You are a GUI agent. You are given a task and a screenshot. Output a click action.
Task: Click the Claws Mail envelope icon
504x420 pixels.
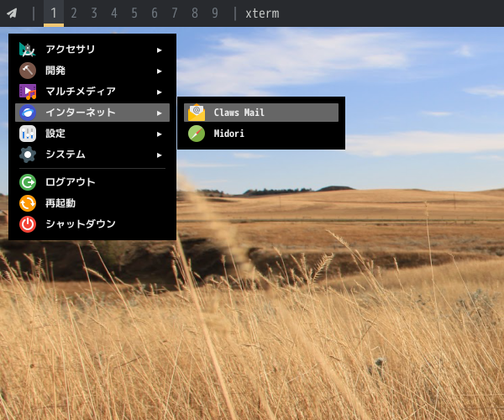click(x=197, y=113)
